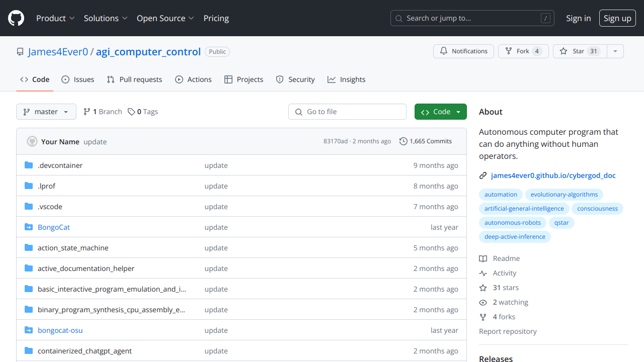Screen dimensions: 644x362
Task: Fork the repository with Fork button
Action: click(x=522, y=51)
